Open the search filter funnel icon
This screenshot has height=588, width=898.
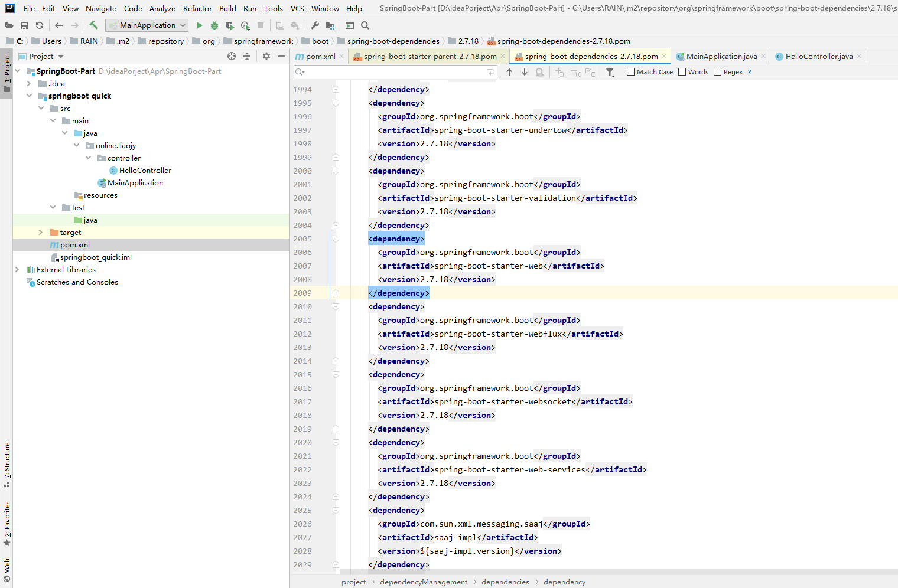[x=610, y=72]
